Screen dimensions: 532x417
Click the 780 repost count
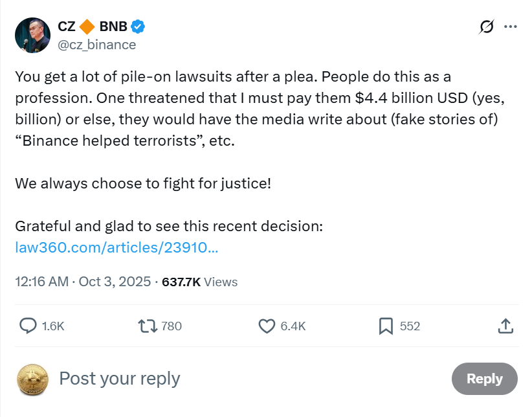pos(171,326)
